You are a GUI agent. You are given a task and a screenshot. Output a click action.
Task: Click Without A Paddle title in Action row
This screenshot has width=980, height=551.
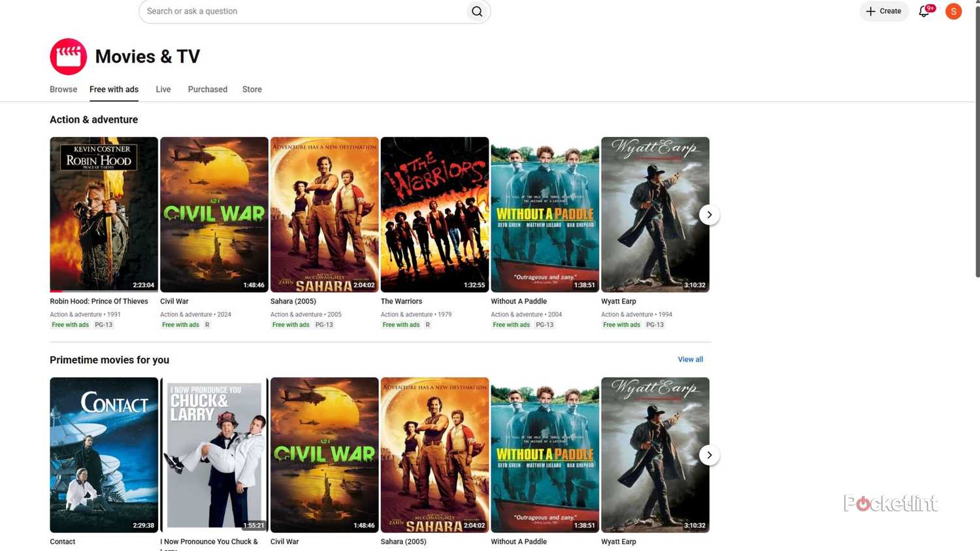[x=519, y=302]
